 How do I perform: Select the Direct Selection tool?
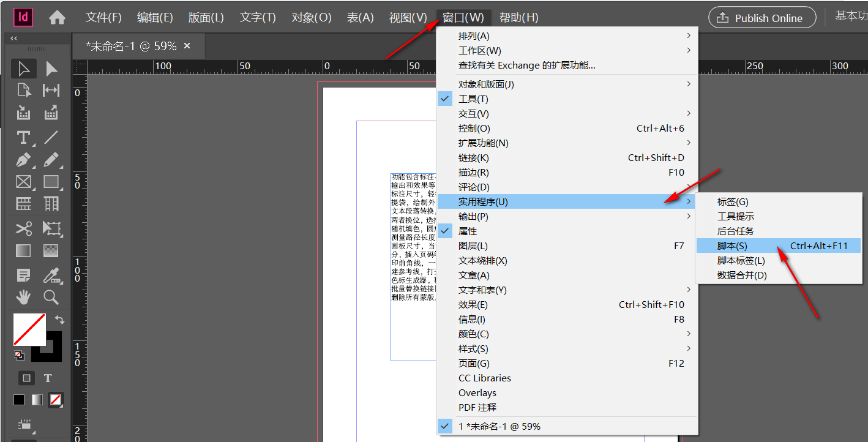pos(51,69)
